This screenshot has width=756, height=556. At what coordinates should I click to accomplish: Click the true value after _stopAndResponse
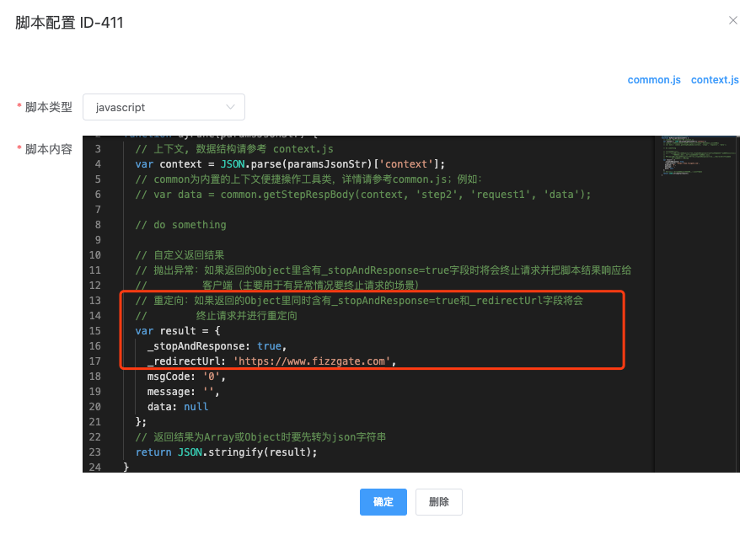270,346
